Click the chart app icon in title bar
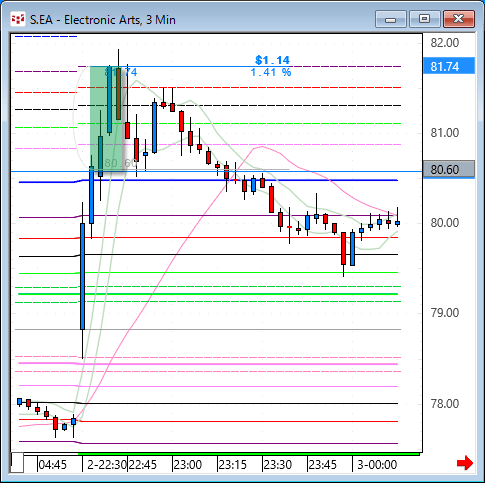The height and width of the screenshot is (483, 485). click(x=18, y=19)
